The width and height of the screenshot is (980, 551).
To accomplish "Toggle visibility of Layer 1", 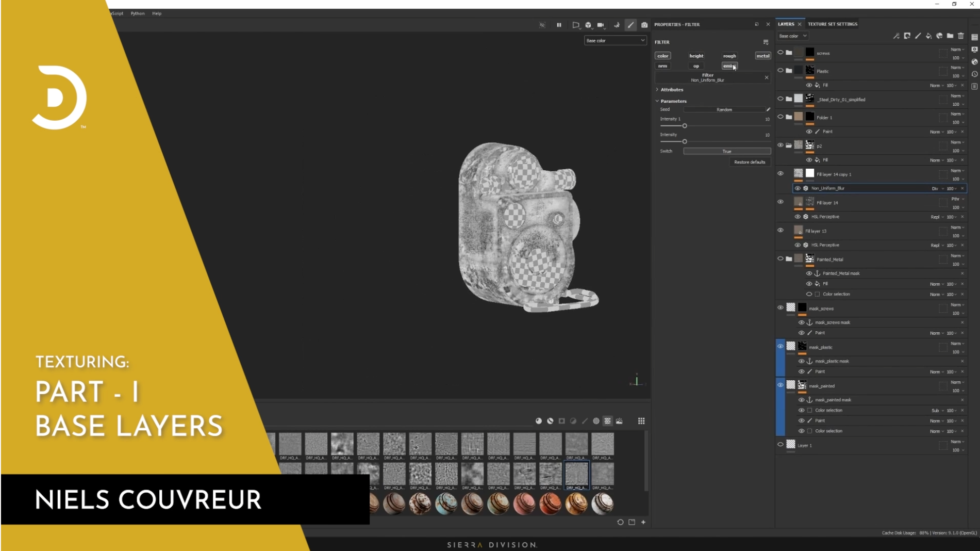I will coord(780,445).
